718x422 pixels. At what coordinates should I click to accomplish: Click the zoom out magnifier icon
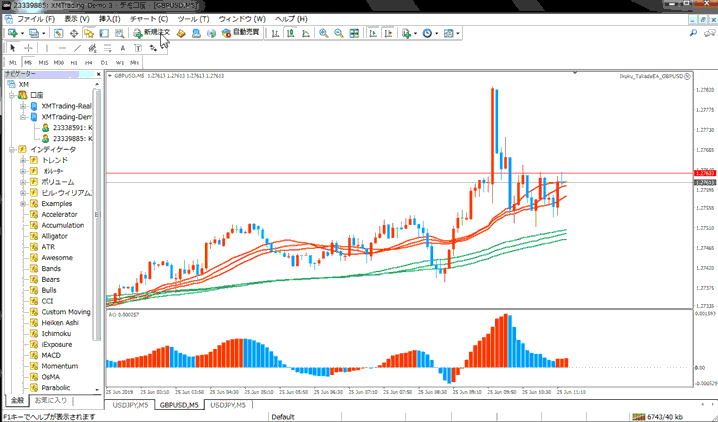click(x=339, y=33)
